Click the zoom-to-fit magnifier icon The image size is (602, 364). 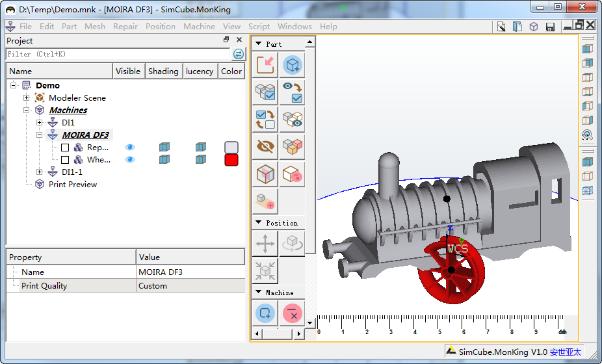click(x=588, y=135)
